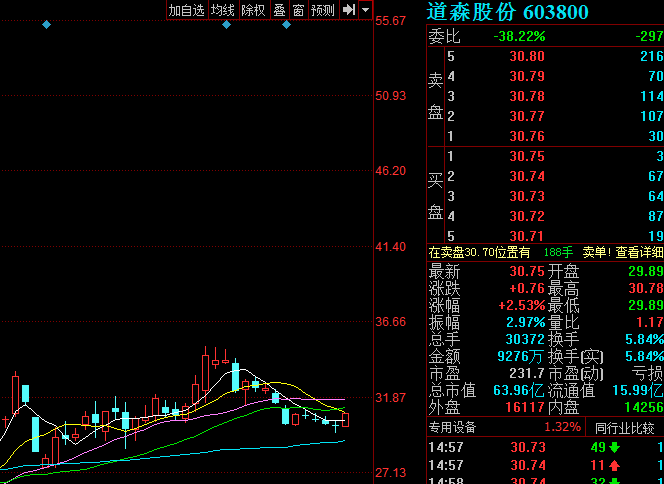664x484 pixels.
Task: Click the red up arrow in second 14:57 trade
Action: tap(614, 466)
